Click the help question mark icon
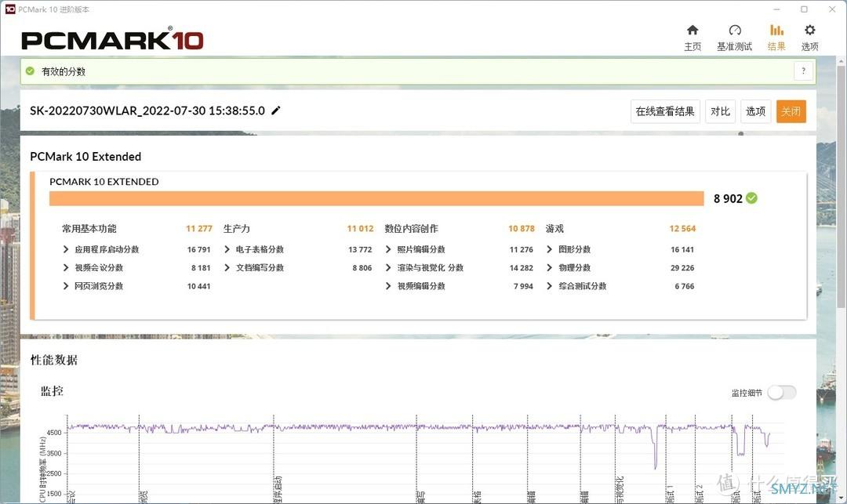 coord(803,71)
